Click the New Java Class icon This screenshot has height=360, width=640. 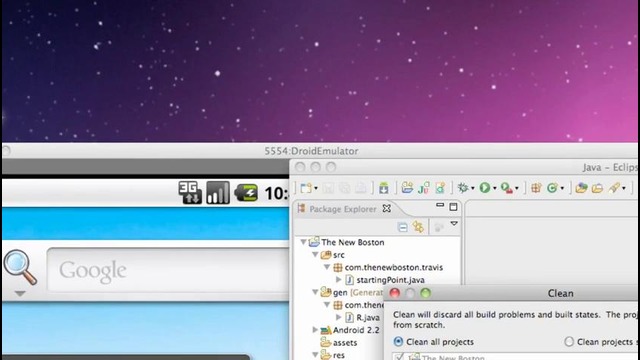click(552, 188)
